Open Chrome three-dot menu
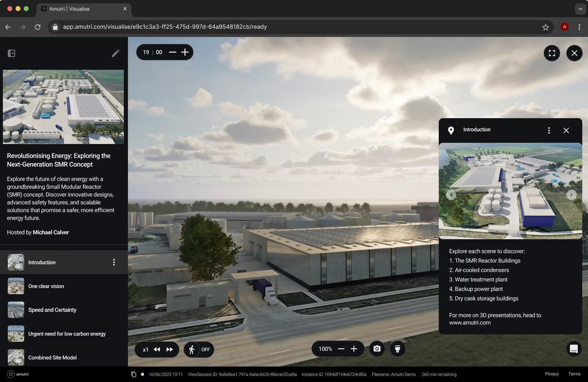The height and width of the screenshot is (382, 588). click(579, 27)
